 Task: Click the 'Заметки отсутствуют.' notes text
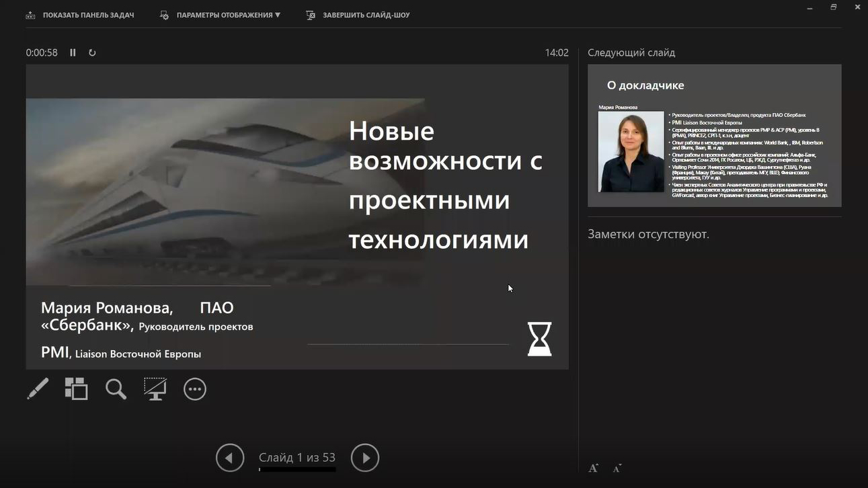pyautogui.click(x=648, y=234)
